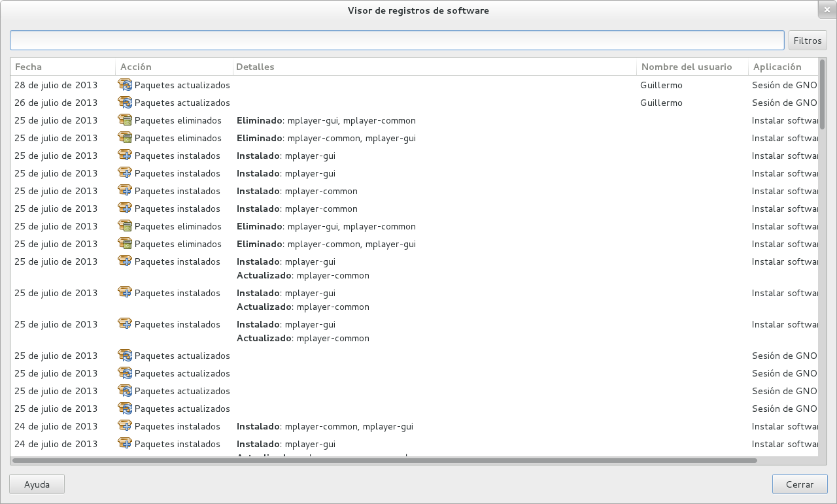Click 'Sesión de GNO' in the 28 de julio row

coord(785,85)
